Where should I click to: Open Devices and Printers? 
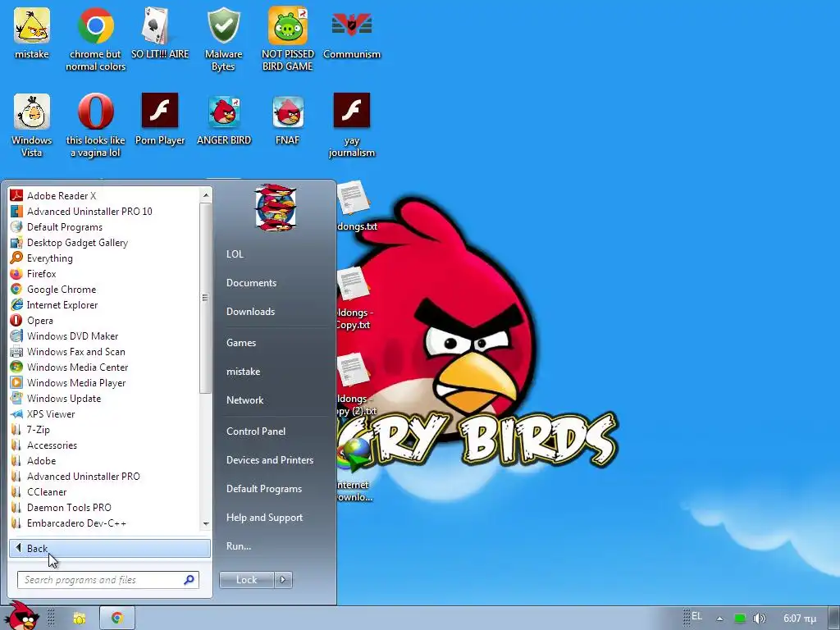point(269,459)
